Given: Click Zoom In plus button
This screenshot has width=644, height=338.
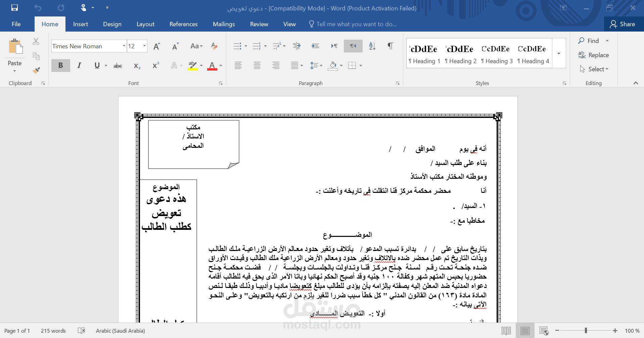Looking at the screenshot, I should 615,331.
